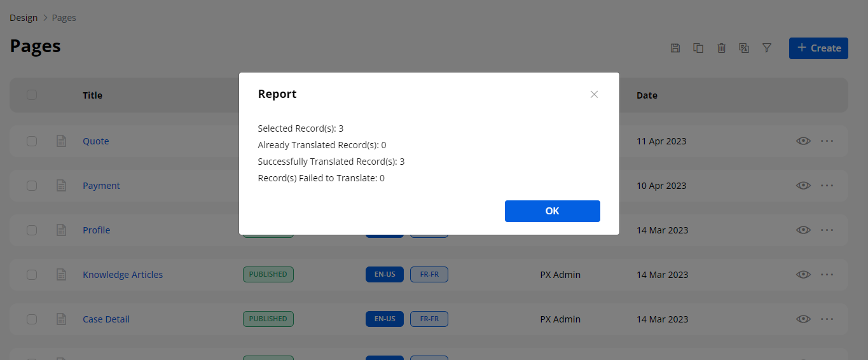Expand more options for Knowledge Articles row
868x360 pixels.
[x=827, y=275]
